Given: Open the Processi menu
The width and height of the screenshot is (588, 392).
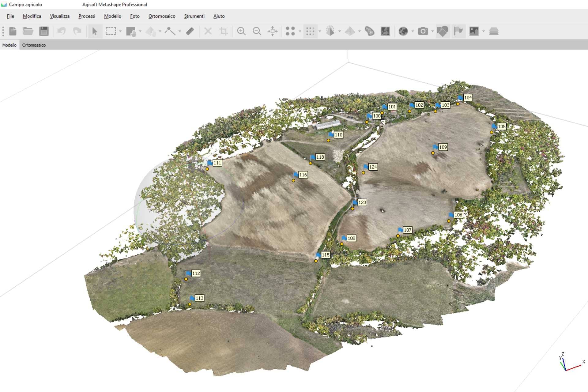Looking at the screenshot, I should [87, 16].
